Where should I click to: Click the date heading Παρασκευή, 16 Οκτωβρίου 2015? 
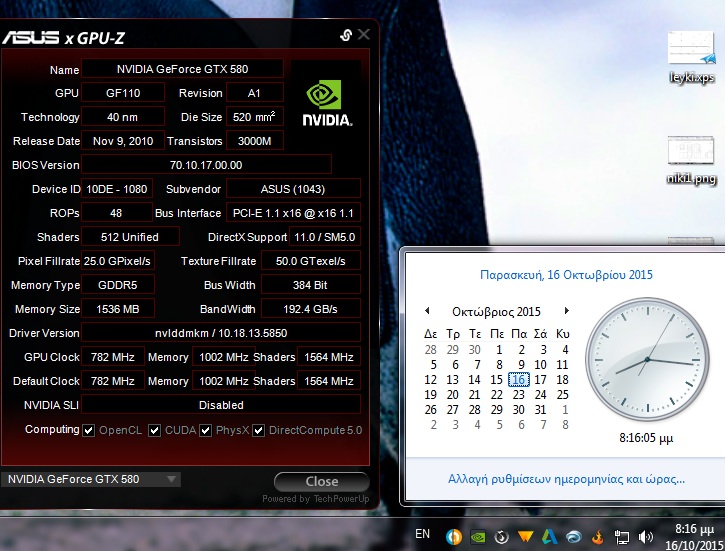(x=566, y=275)
